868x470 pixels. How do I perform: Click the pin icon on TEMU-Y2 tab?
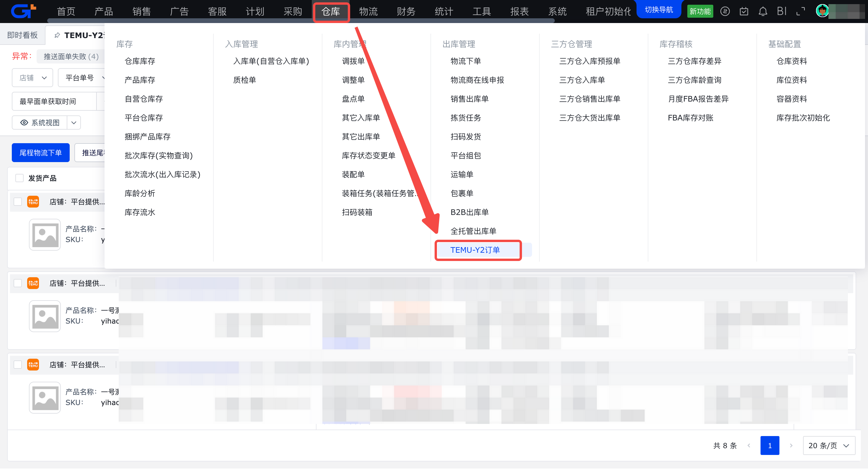[57, 35]
